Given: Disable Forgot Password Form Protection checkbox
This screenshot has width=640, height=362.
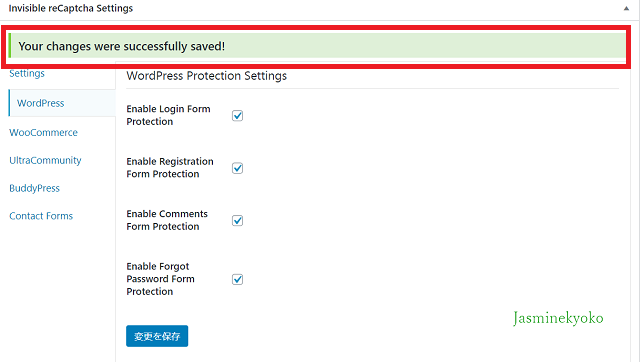Looking at the screenshot, I should (x=237, y=279).
